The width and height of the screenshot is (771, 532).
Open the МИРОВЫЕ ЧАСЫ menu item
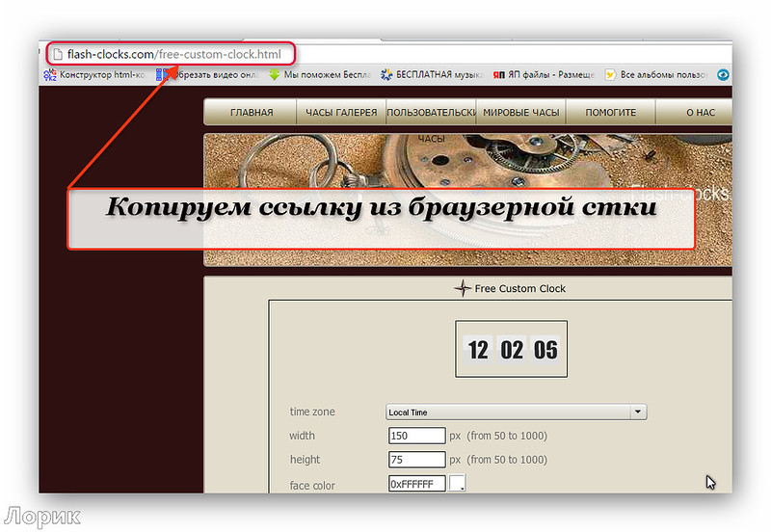(x=520, y=113)
